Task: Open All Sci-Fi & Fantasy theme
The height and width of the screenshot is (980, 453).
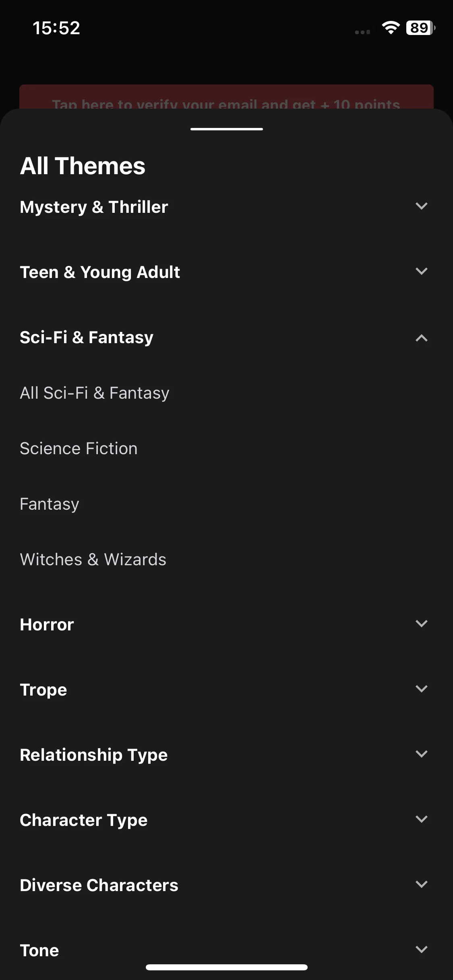Action: 95,393
